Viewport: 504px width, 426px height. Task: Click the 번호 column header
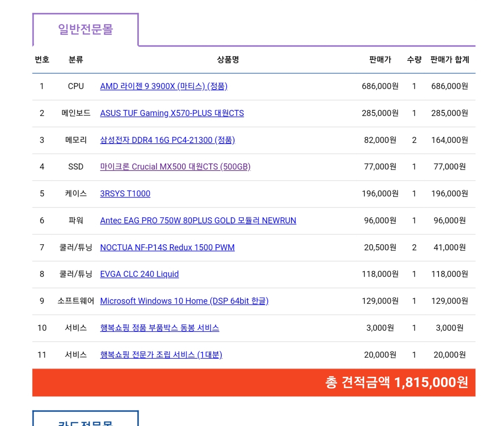(x=42, y=60)
